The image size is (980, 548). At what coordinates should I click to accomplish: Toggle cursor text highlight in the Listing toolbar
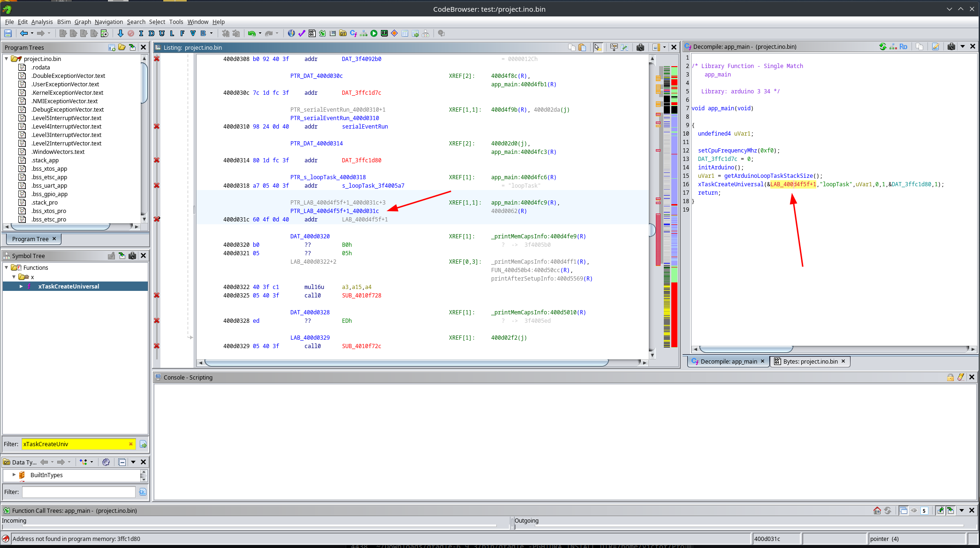tap(598, 47)
